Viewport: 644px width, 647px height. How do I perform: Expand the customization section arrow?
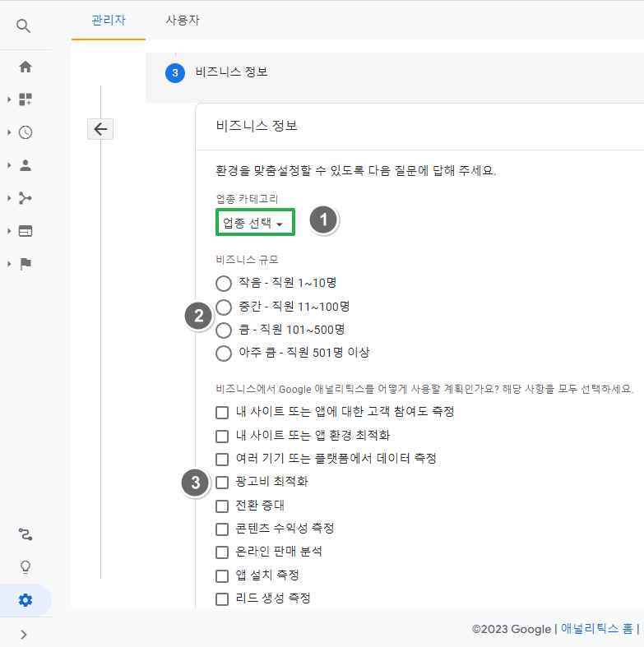tap(9, 99)
